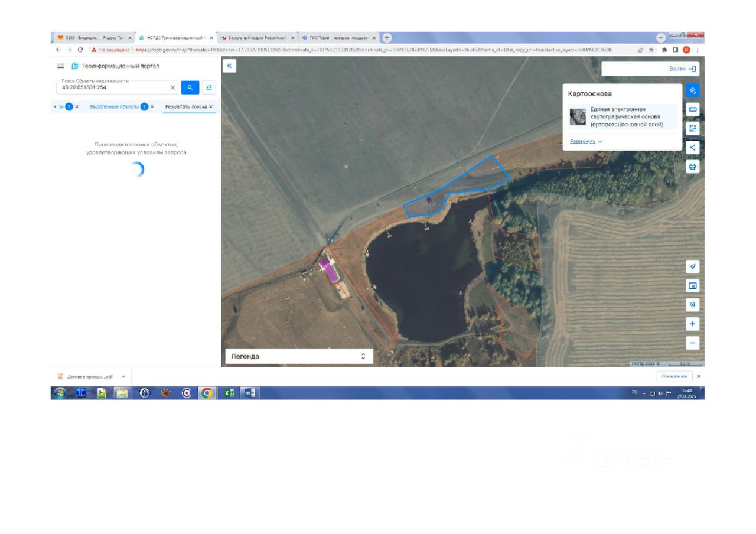Expand the Картооснова list via 'Развернуть'
Viewport: 756px width, 534px height.
point(586,142)
